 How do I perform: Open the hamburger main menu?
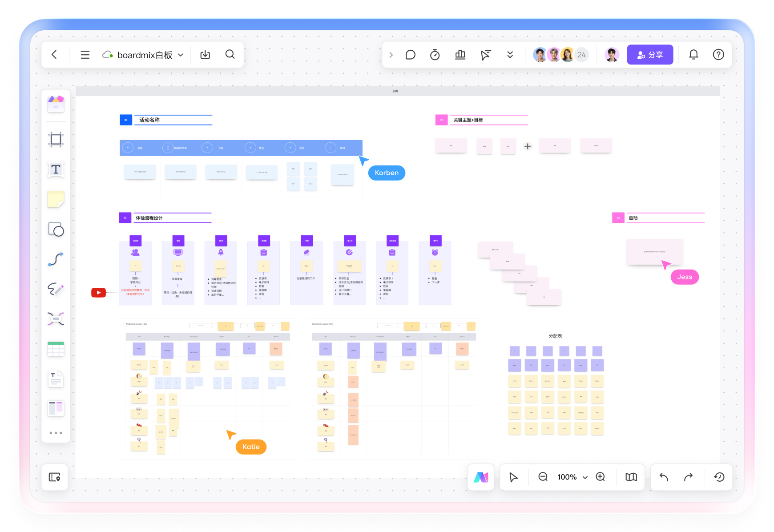85,55
